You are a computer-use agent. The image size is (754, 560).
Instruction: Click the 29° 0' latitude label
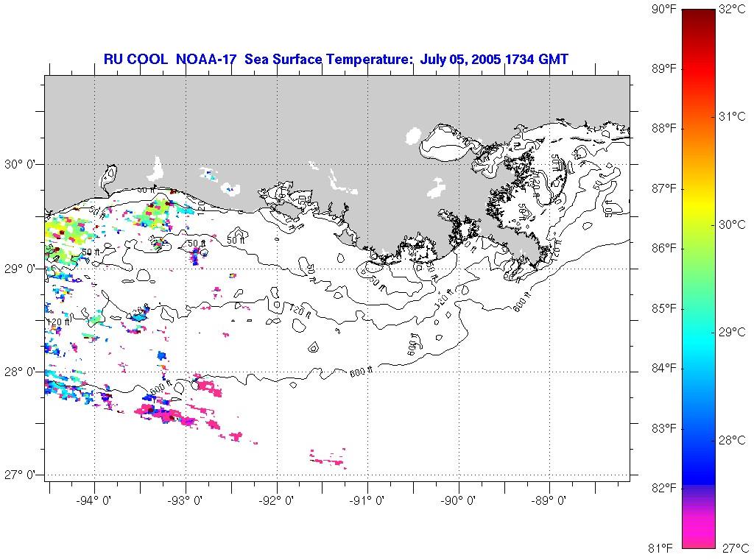coord(20,269)
